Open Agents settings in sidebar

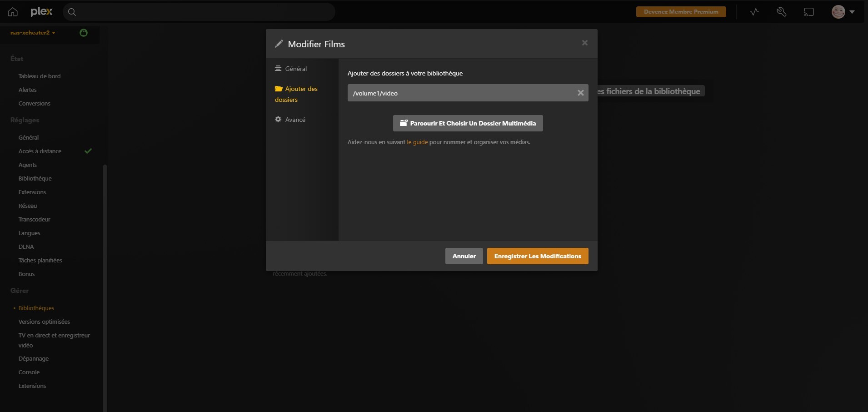tap(28, 165)
